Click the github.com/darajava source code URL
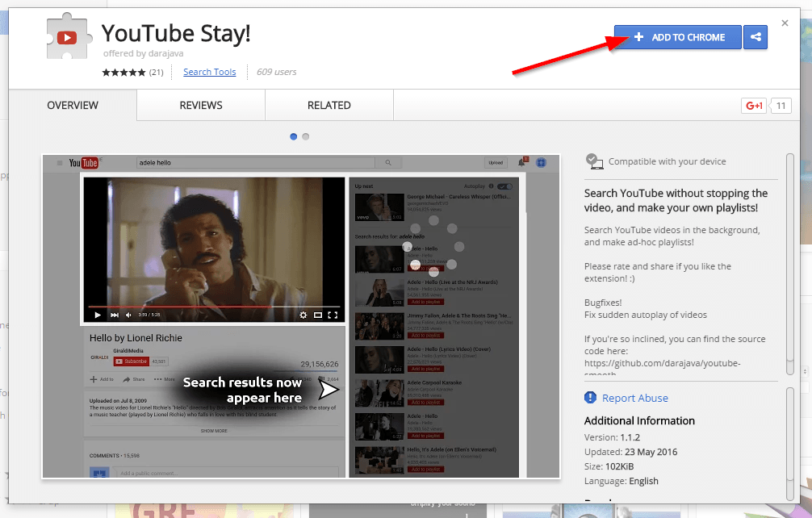 [x=663, y=363]
